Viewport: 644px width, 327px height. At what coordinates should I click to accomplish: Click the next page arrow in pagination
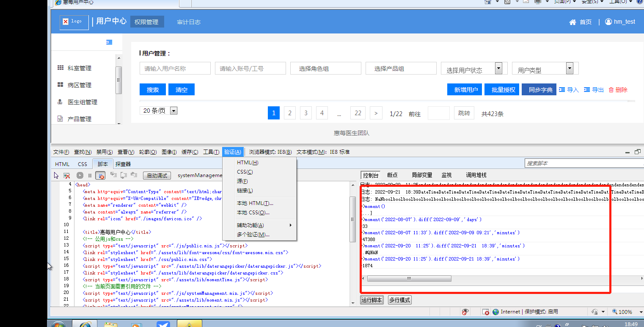tap(376, 113)
